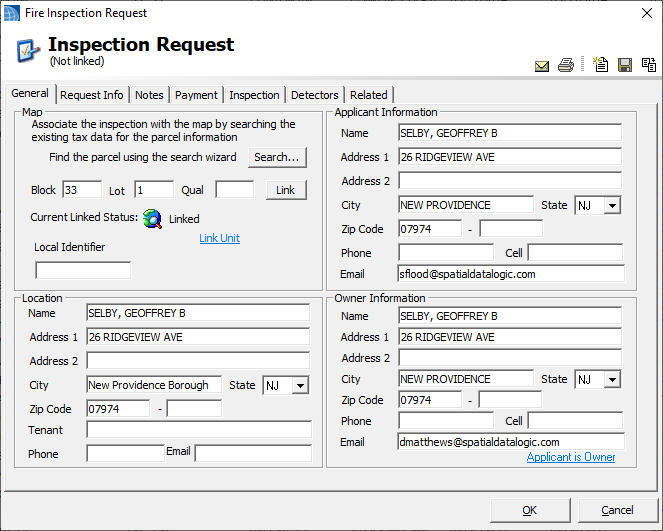This screenshot has height=531, width=663.
Task: Open the Payment tab
Action: tap(196, 95)
